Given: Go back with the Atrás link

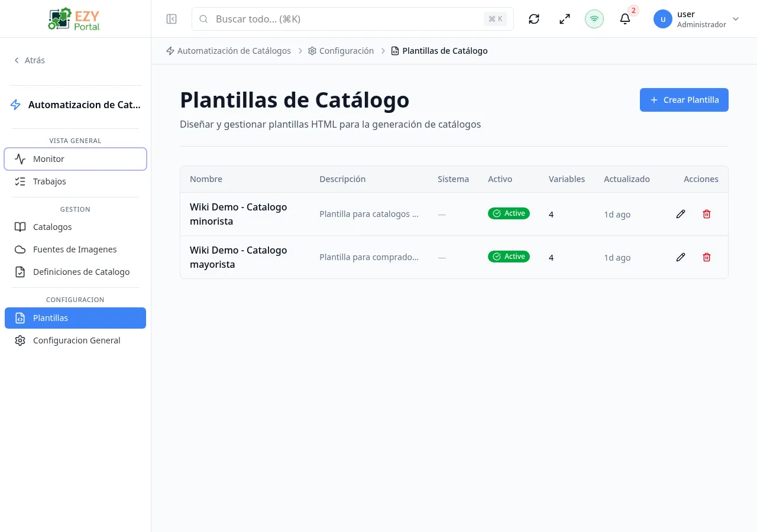Looking at the screenshot, I should pos(30,60).
